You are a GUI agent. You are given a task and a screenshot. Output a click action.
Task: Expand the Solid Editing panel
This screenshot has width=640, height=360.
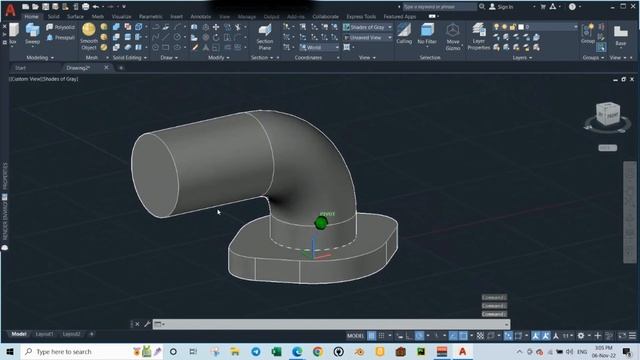130,58
